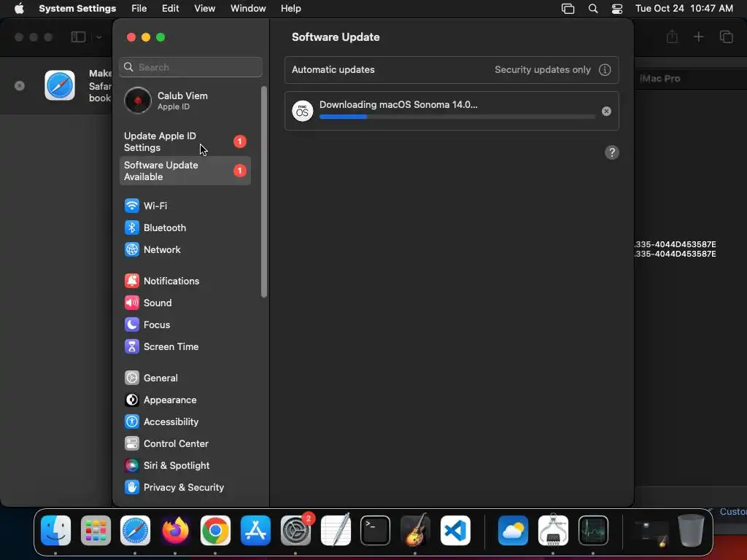Cancel the macOS Sonoma download
Viewport: 747px width, 560px height.
[606, 111]
